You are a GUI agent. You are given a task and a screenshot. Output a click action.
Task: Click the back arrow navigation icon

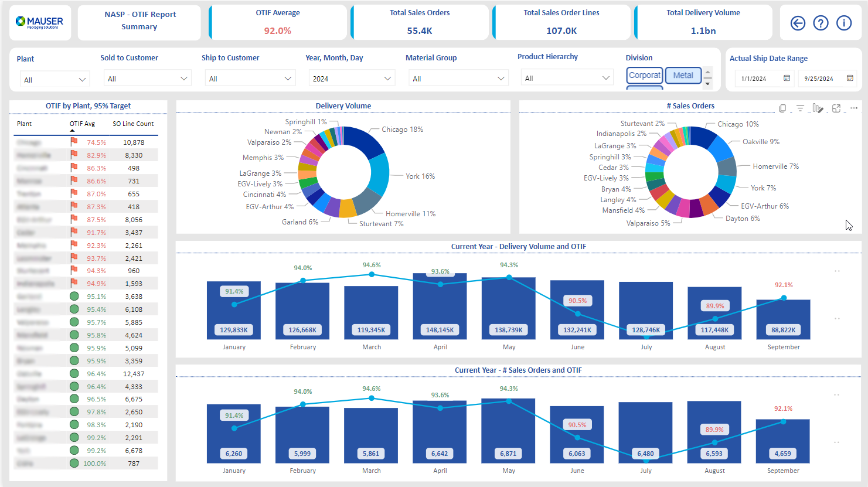[x=798, y=23]
